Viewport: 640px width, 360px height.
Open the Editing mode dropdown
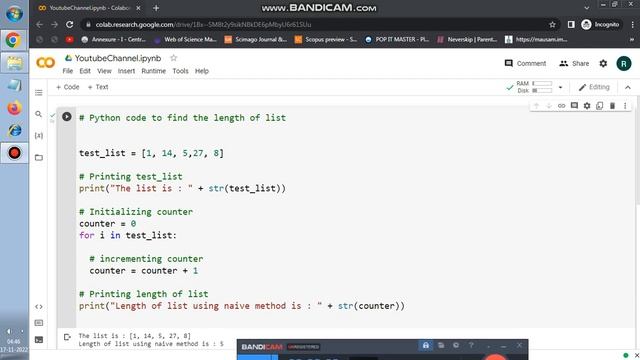click(x=594, y=87)
